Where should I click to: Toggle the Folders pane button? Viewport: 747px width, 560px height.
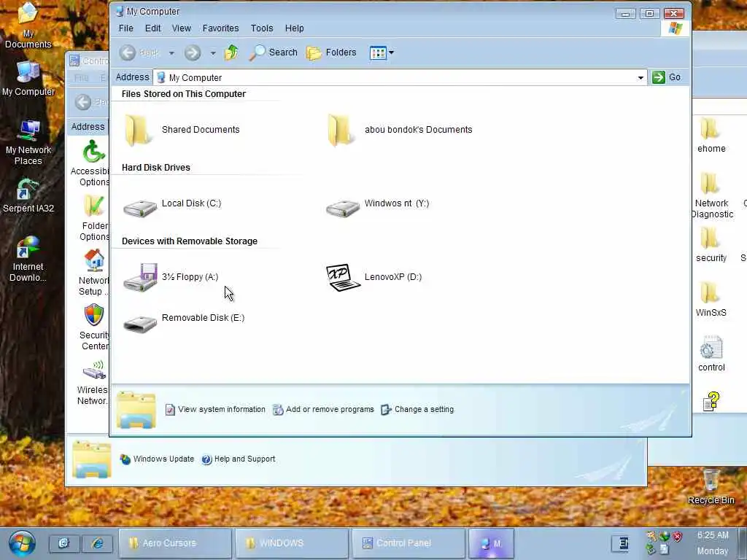tap(332, 52)
